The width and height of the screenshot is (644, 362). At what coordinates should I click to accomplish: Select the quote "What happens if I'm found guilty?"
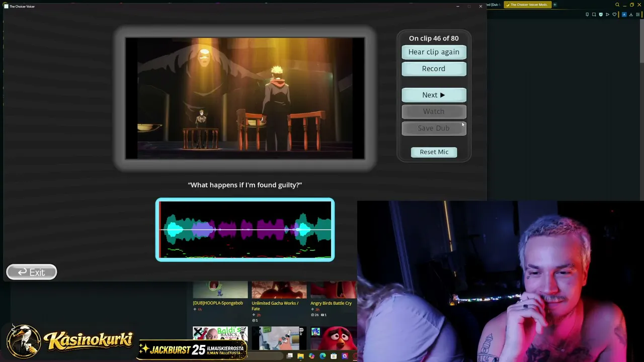tap(245, 185)
